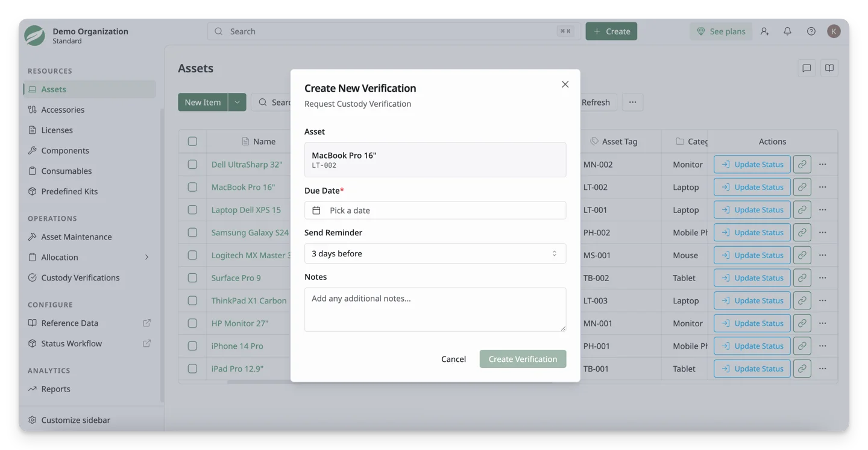Image resolution: width=868 pixels, height=450 pixels.
Task: Click the link icon in the PH-001 row
Action: click(802, 346)
